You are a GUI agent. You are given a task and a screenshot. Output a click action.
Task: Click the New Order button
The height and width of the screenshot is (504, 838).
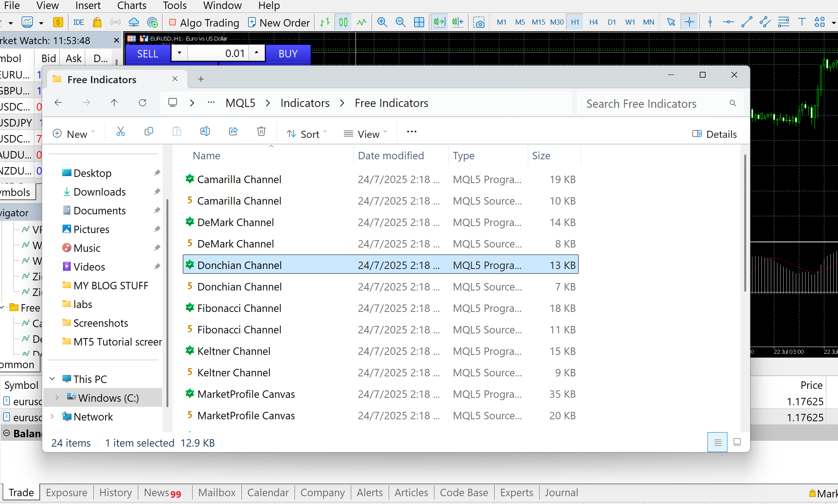(x=279, y=22)
